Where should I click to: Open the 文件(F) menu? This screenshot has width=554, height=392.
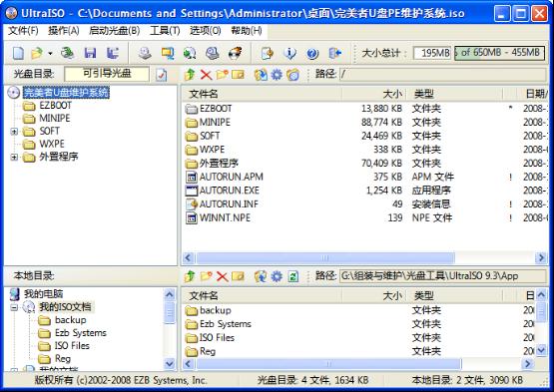point(23,31)
